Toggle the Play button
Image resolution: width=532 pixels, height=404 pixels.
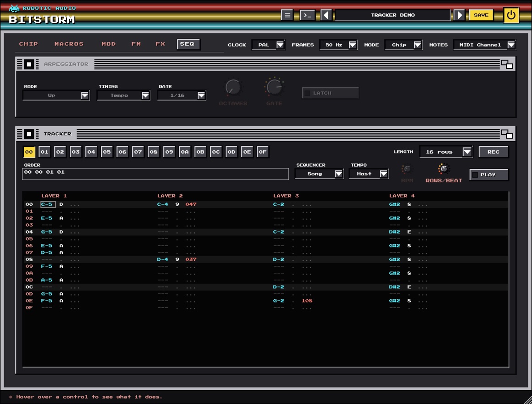(x=488, y=175)
